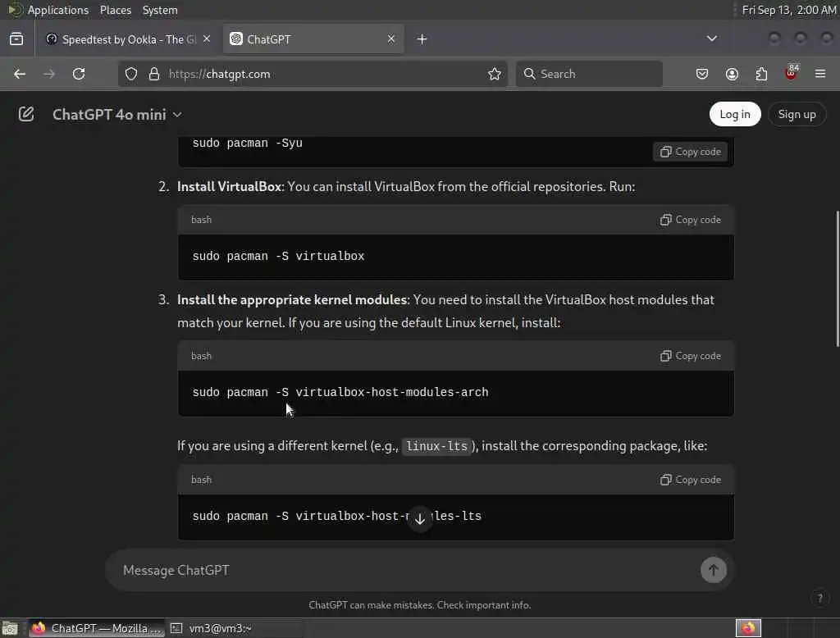
Task: Copy code for sudo pacman -S virtualbox
Action: [690, 220]
